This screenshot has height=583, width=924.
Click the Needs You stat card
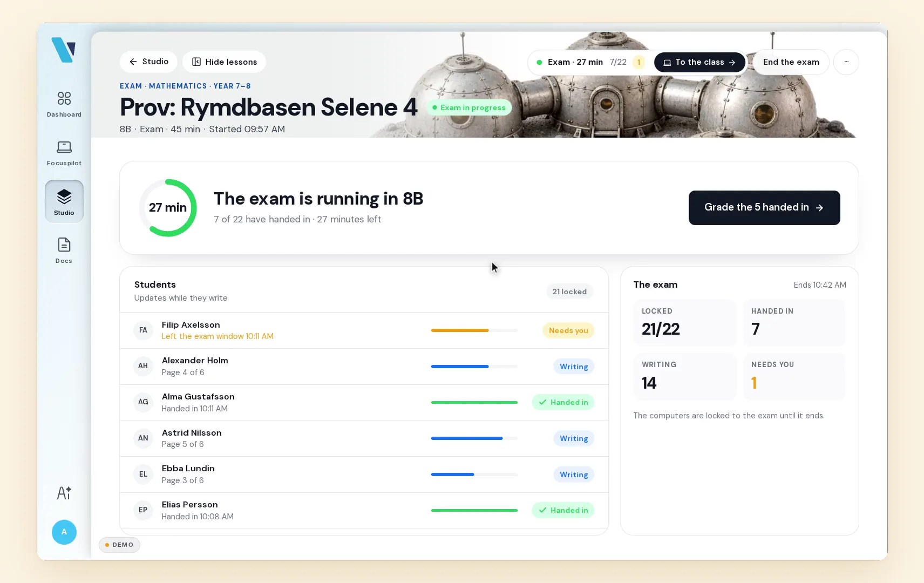tap(794, 376)
